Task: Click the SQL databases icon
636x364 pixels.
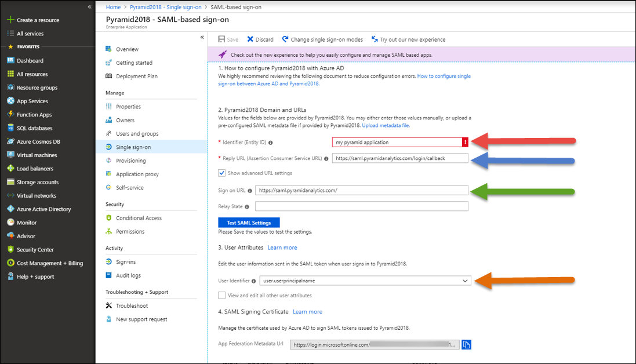Action: click(10, 128)
